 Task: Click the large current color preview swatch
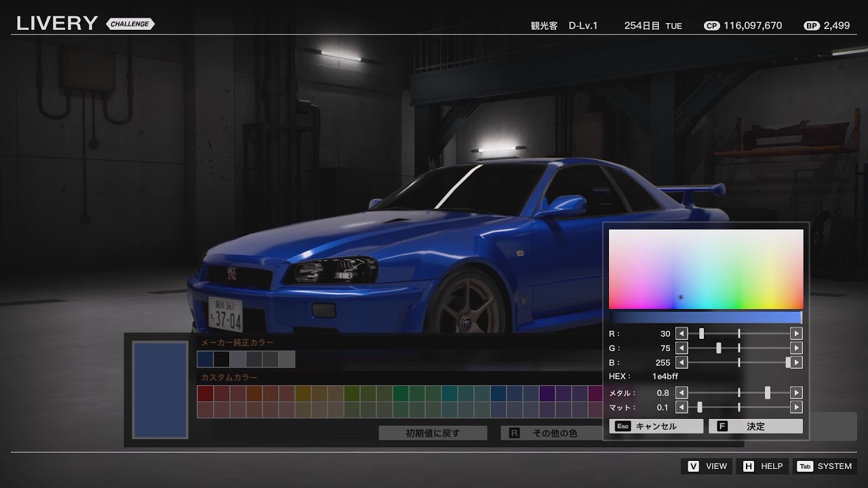[160, 390]
